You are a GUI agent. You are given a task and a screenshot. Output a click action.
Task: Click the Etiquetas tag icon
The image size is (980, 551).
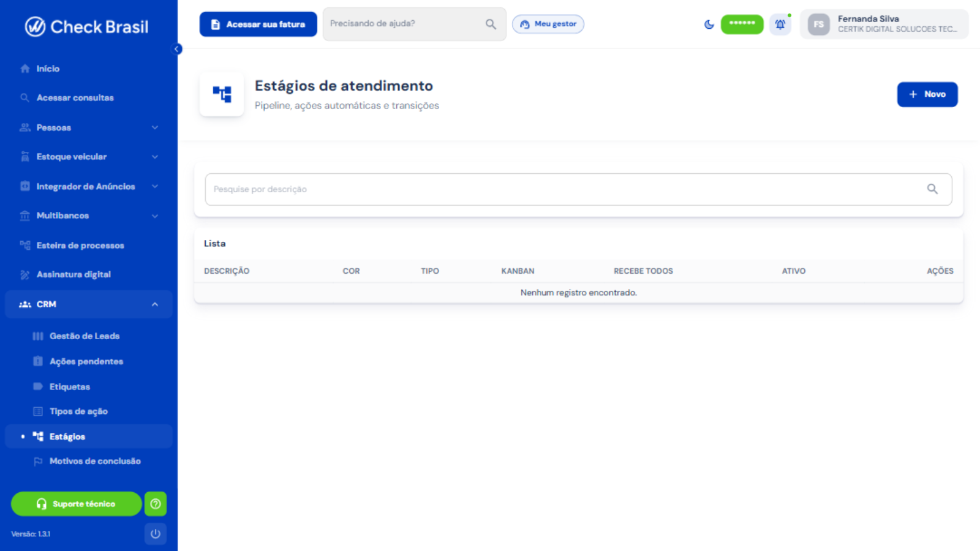coord(38,386)
